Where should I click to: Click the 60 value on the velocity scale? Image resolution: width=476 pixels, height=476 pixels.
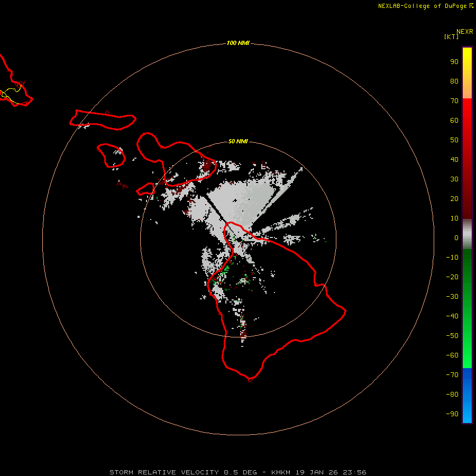pos(454,121)
